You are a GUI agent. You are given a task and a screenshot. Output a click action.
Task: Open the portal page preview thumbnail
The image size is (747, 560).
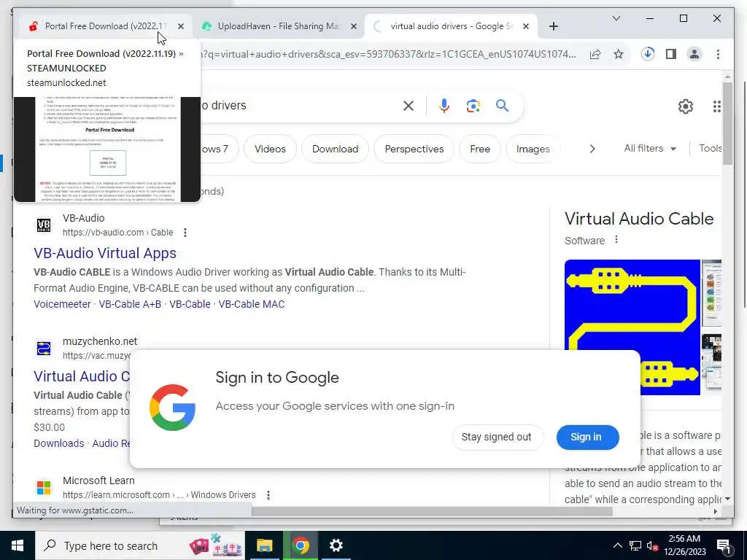pos(107,149)
